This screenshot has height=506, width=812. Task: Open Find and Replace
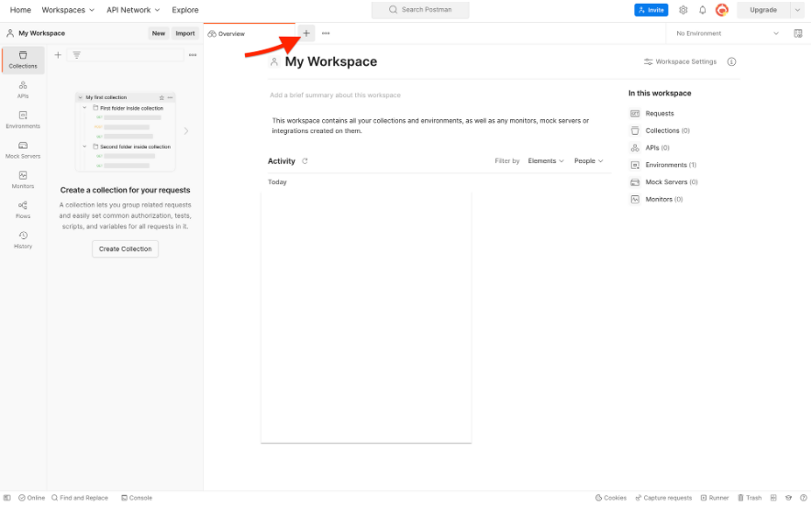80,498
